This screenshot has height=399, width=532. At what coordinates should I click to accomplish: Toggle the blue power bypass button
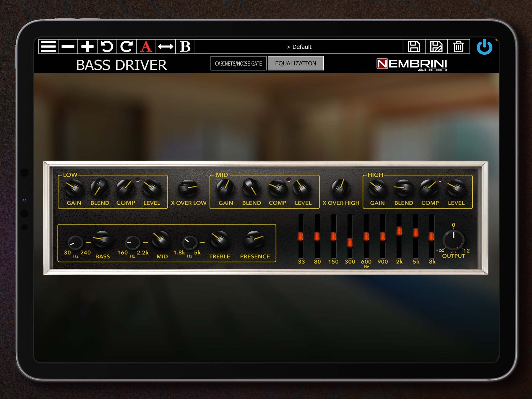(x=484, y=47)
